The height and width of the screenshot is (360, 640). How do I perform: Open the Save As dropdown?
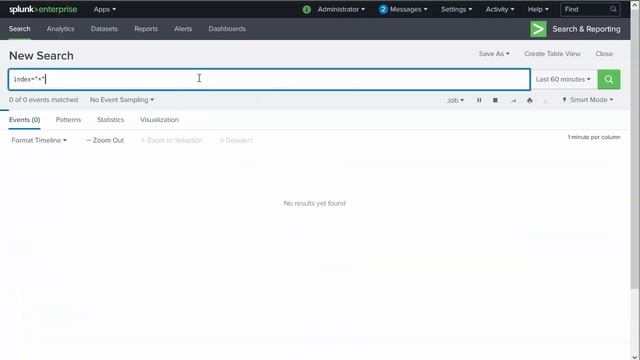(x=494, y=53)
